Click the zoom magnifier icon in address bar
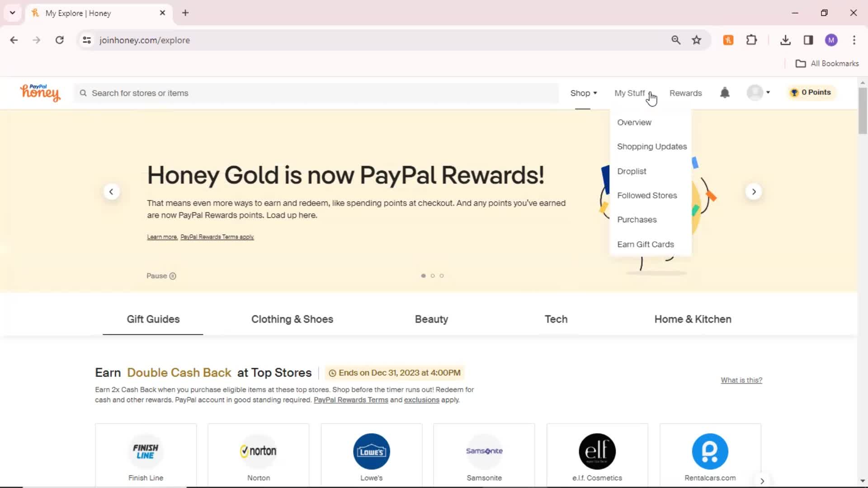 [x=676, y=40]
